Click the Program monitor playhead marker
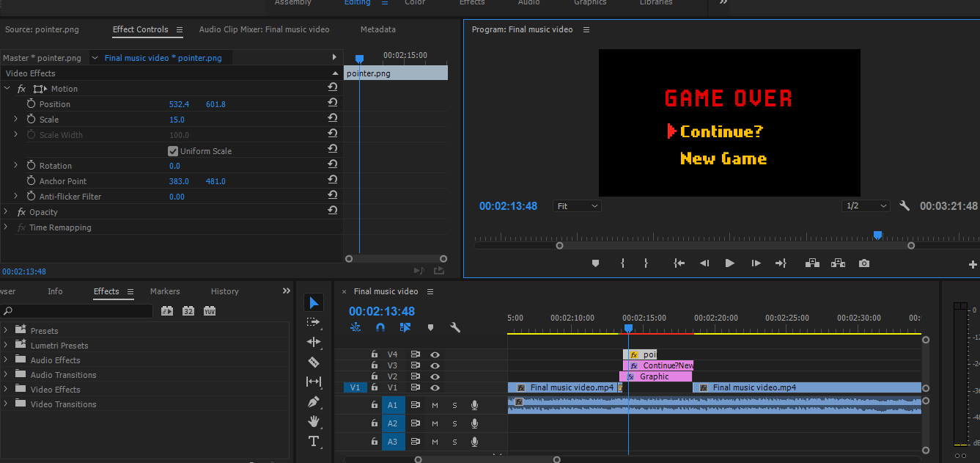980x463 pixels. 877,236
